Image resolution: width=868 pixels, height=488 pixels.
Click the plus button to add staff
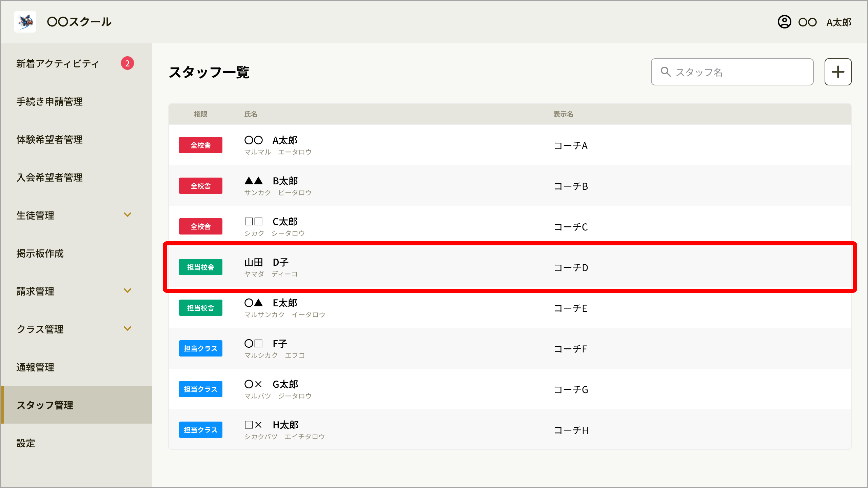pyautogui.click(x=838, y=72)
